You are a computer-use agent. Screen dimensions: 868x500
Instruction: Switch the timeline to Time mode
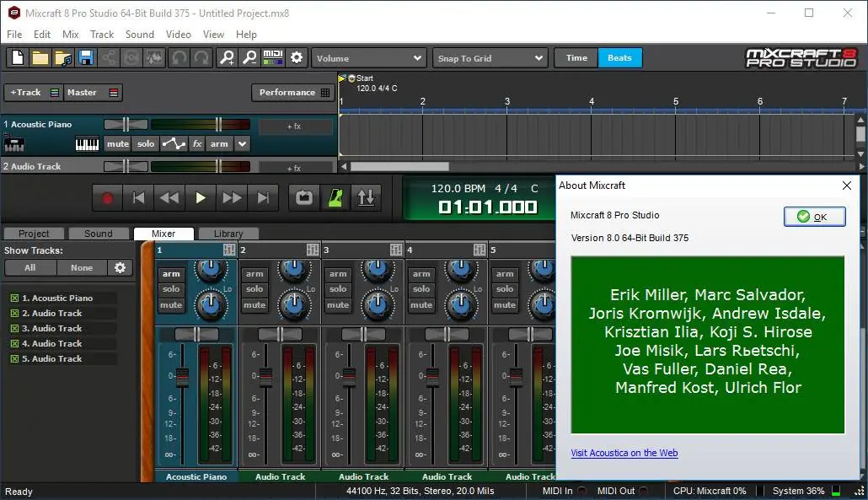tap(576, 57)
